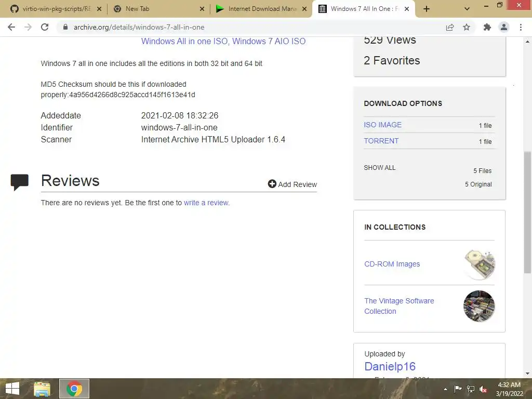Go back to the previous page
This screenshot has height=399, width=532.
coord(11,27)
